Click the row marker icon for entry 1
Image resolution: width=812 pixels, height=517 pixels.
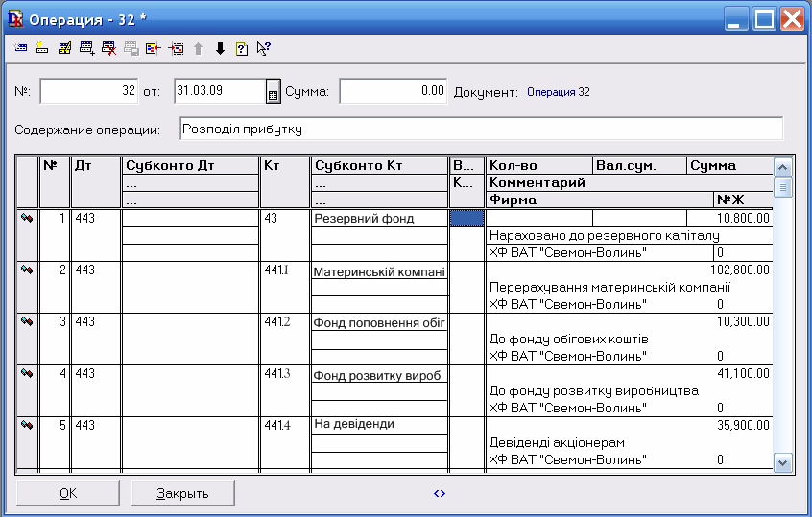(28, 219)
